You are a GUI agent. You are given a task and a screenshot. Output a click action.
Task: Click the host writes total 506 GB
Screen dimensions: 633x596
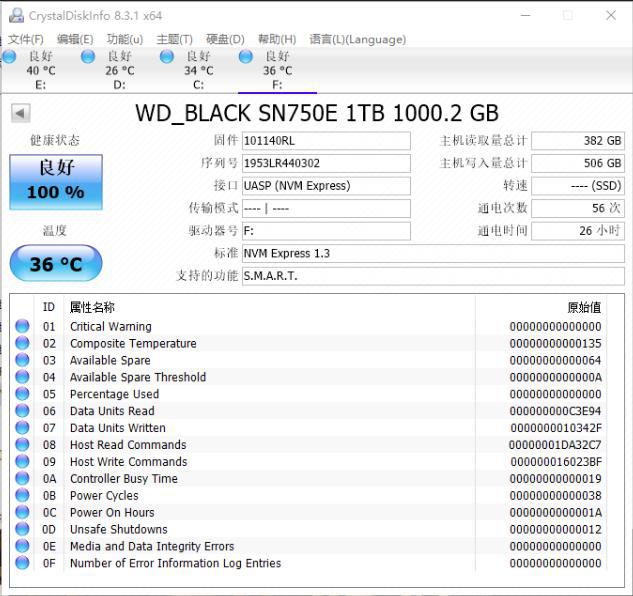[x=578, y=163]
